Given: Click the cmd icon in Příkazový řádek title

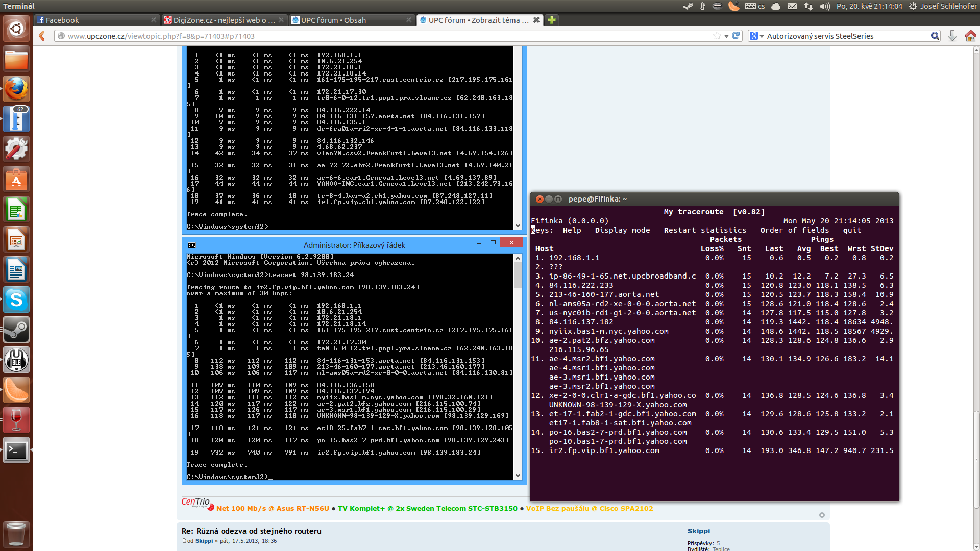Looking at the screenshot, I should click(x=192, y=245).
